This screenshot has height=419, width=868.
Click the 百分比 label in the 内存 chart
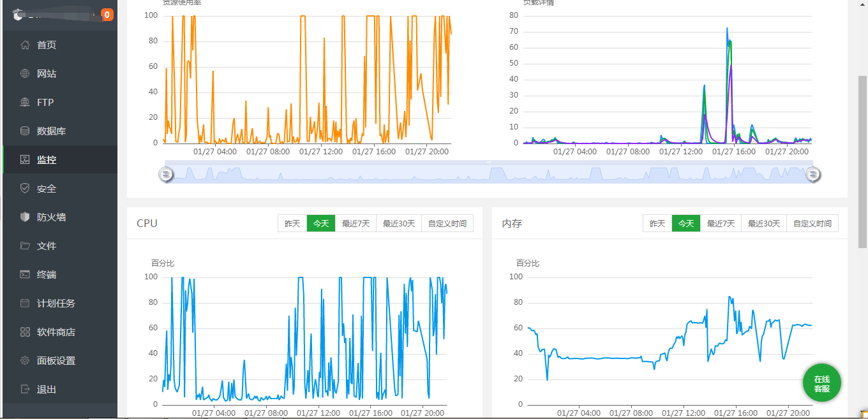tap(527, 263)
